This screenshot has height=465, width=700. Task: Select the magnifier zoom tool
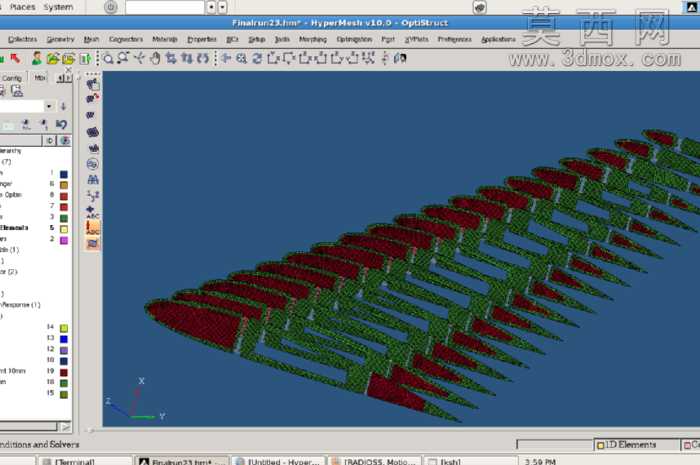pos(108,58)
